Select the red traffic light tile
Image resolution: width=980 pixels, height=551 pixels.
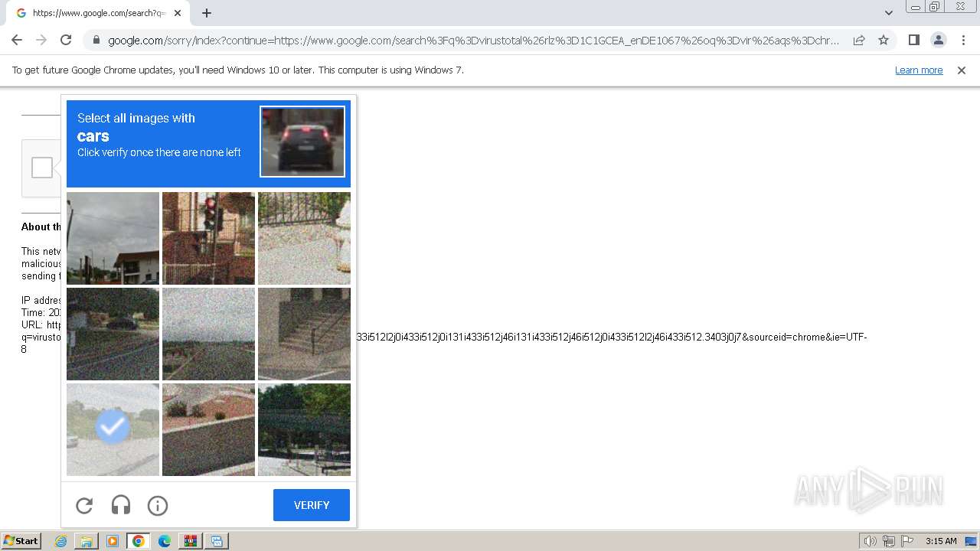208,238
